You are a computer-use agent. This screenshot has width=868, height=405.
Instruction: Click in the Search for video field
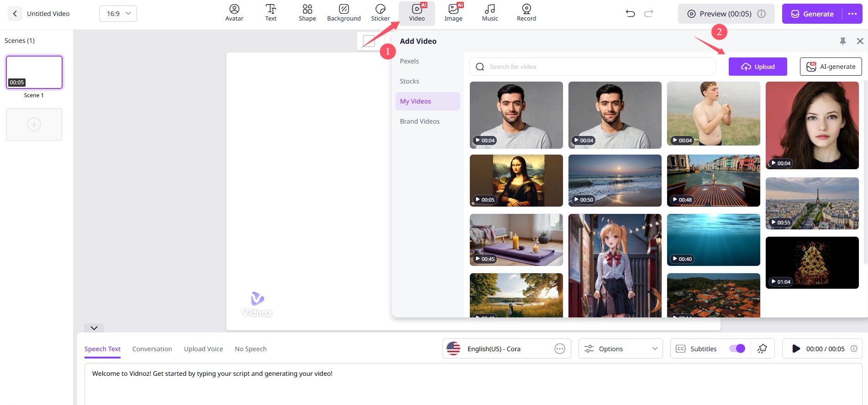click(593, 67)
